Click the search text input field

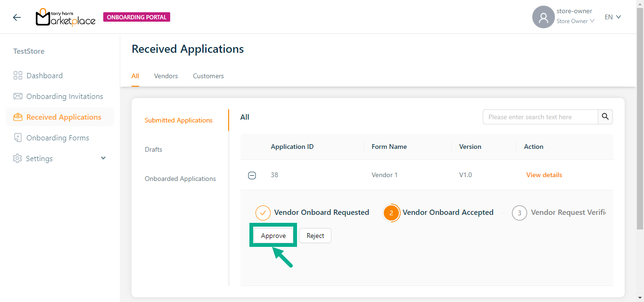tap(540, 117)
